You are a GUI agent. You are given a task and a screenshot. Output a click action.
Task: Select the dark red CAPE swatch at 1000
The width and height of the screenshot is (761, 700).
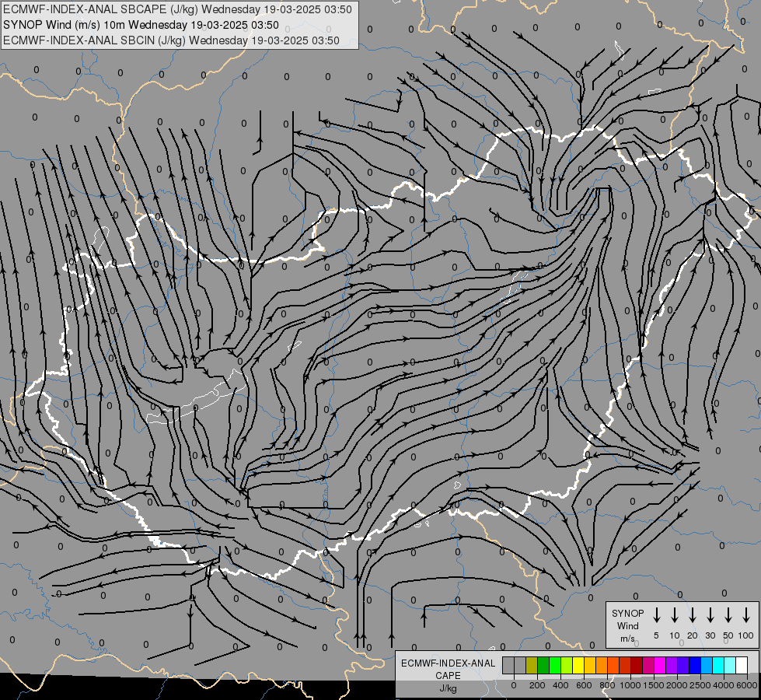pyautogui.click(x=637, y=665)
